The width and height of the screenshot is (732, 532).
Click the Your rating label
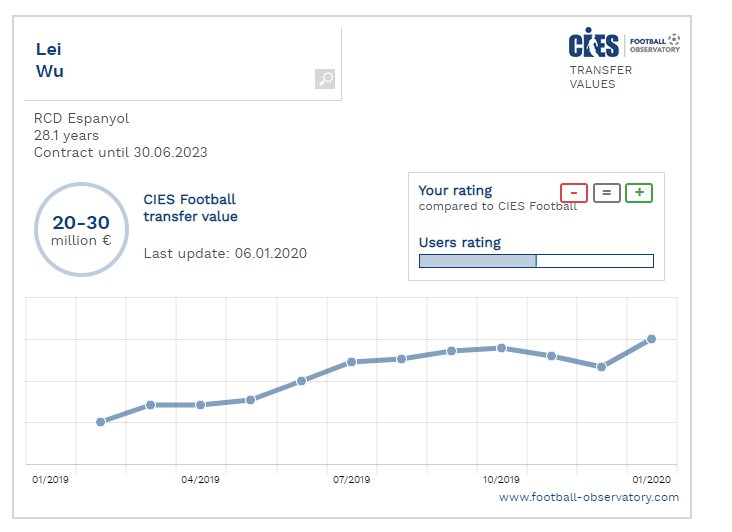pyautogui.click(x=455, y=190)
